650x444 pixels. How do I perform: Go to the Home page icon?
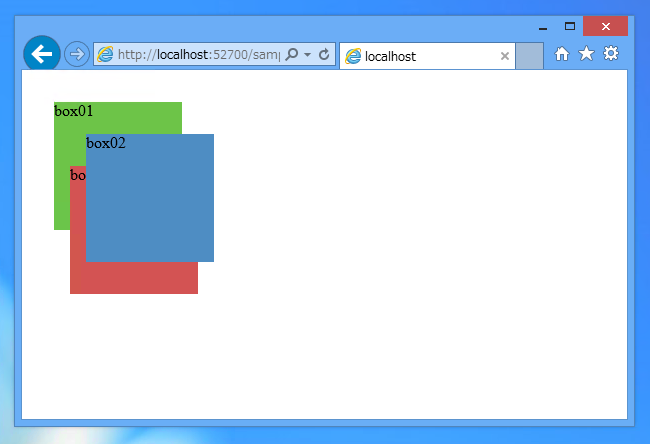pyautogui.click(x=562, y=53)
